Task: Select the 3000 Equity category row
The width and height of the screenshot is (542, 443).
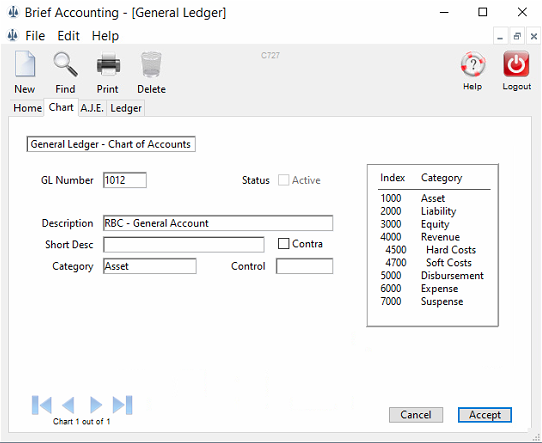Action: coord(414,224)
